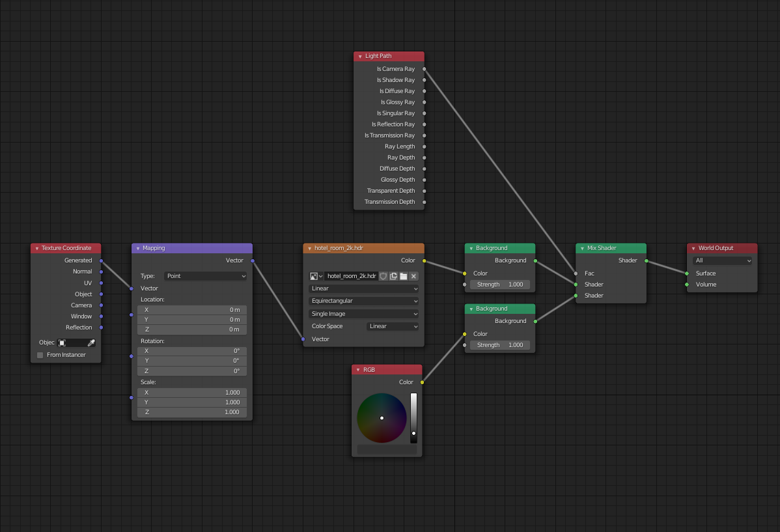Click the RGB node brightness value bar
This screenshot has width=780, height=532.
point(413,418)
